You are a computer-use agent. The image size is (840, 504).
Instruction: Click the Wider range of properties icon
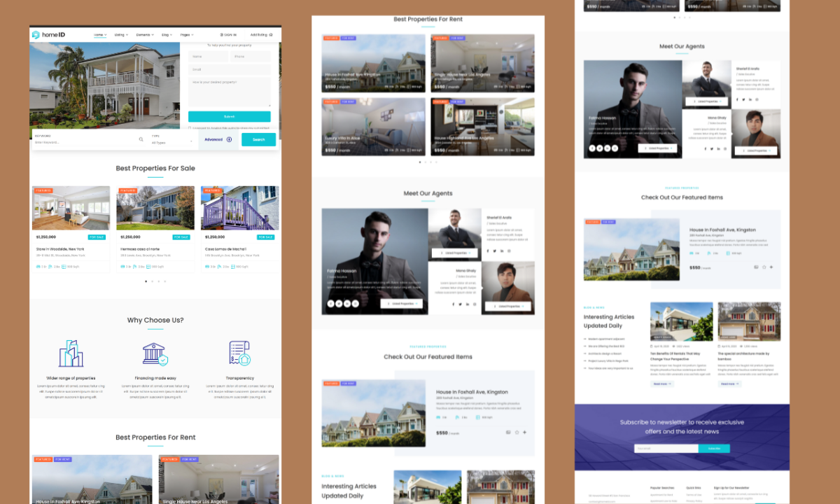coord(71,354)
